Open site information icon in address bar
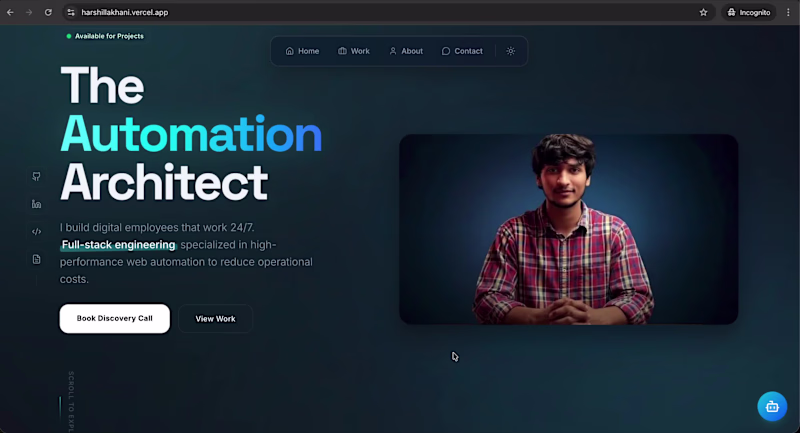 [x=71, y=12]
